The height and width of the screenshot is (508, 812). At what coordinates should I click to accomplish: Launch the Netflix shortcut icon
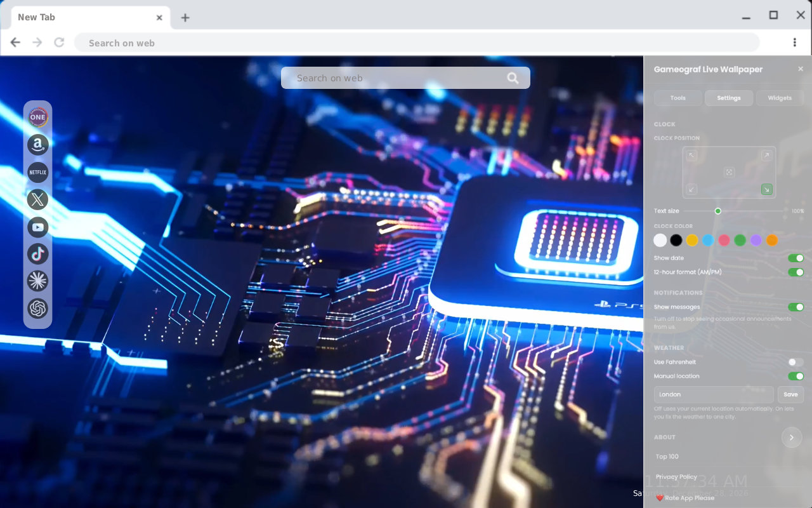click(38, 172)
